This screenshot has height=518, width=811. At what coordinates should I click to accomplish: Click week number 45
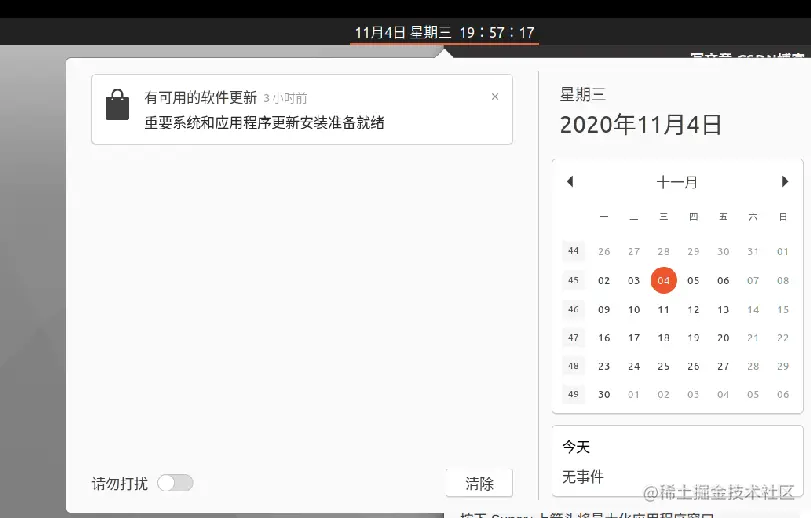(x=573, y=280)
